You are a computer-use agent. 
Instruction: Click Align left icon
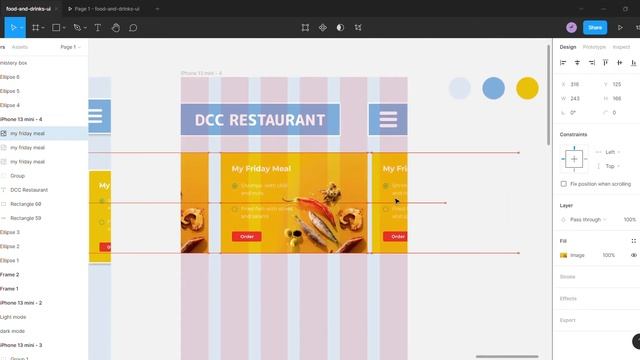[x=563, y=62]
